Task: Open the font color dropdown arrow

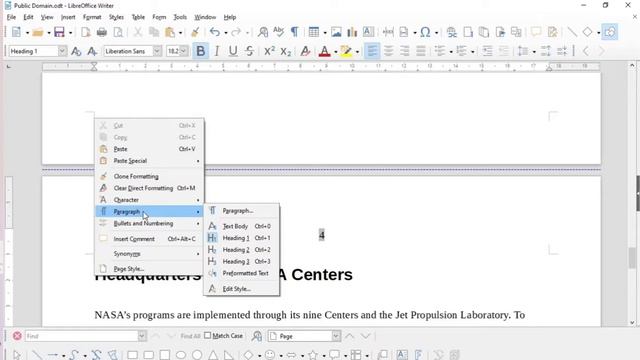Action: (x=336, y=51)
